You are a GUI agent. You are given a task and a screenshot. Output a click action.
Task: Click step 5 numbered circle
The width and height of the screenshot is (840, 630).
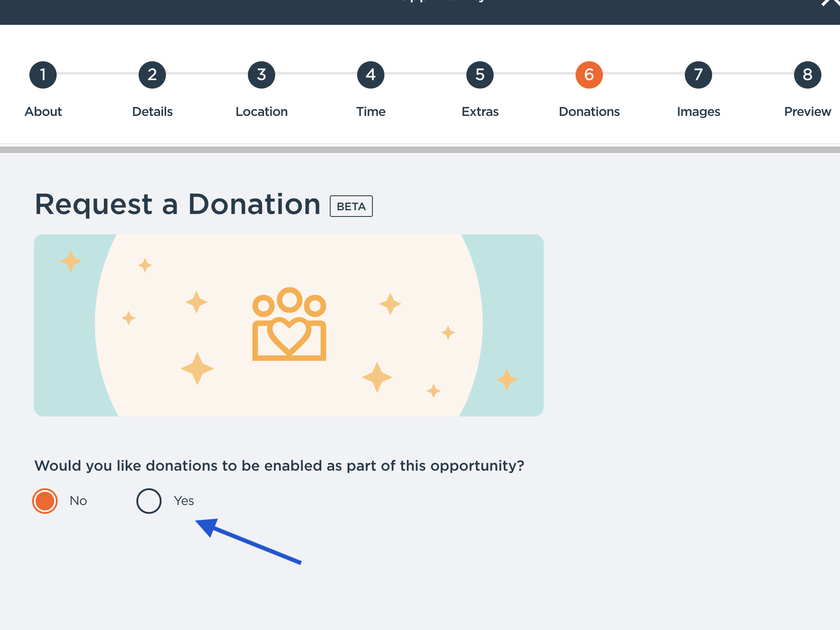(x=480, y=75)
